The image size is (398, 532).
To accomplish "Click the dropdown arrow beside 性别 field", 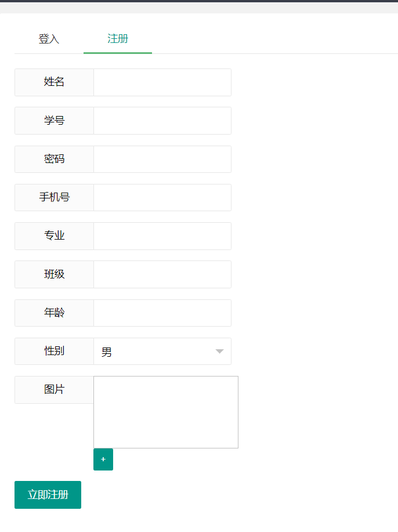I will coord(219,351).
